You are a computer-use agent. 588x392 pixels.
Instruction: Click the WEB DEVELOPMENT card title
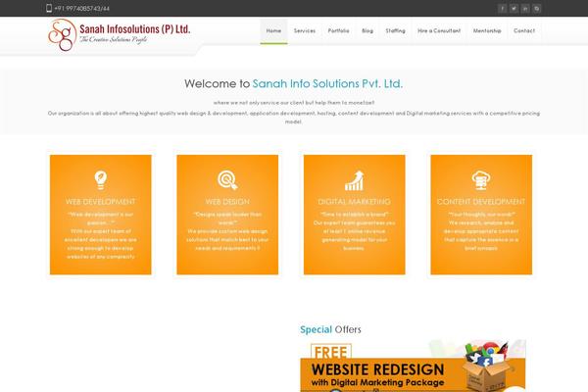pos(101,202)
